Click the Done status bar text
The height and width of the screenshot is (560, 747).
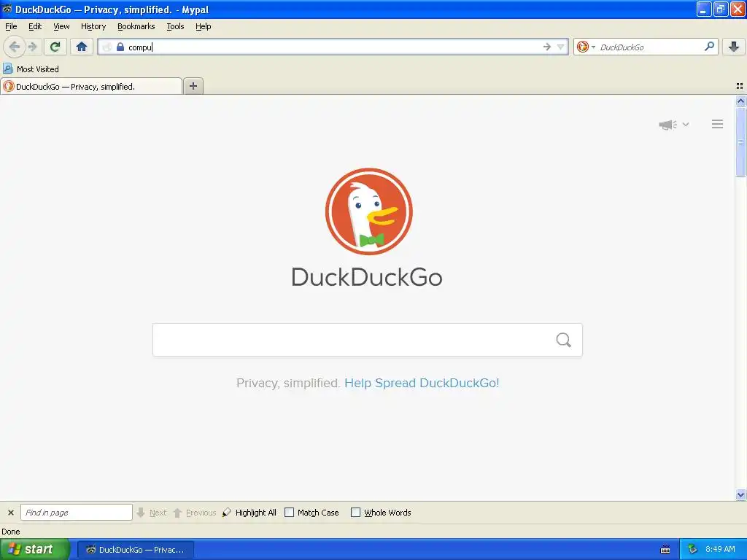coord(10,532)
